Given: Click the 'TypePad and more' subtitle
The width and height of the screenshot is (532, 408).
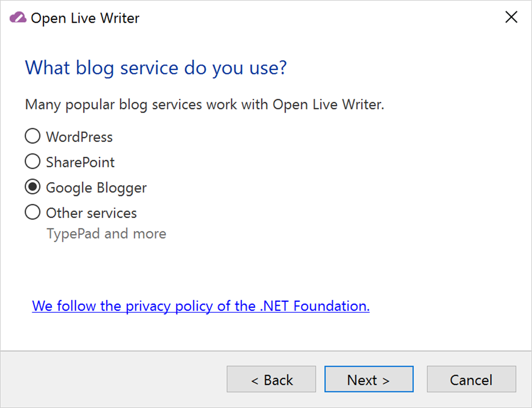Looking at the screenshot, I should point(106,234).
